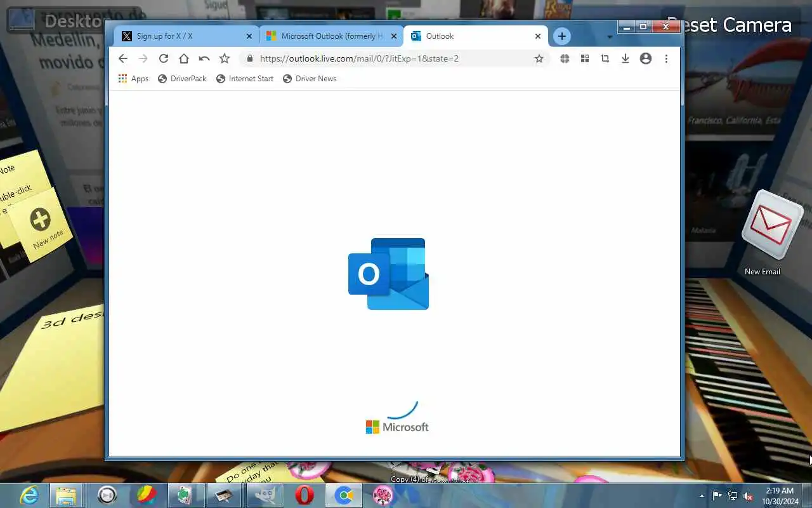Expand the tab list dropdown arrow
This screenshot has width=812, height=508.
(610, 37)
